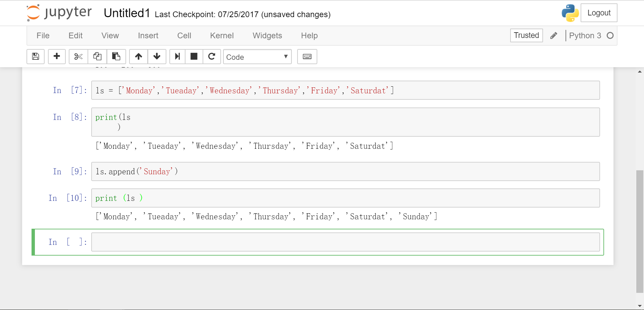644x310 pixels.
Task: Interrupt the kernel with the stop icon
Action: [x=194, y=56]
